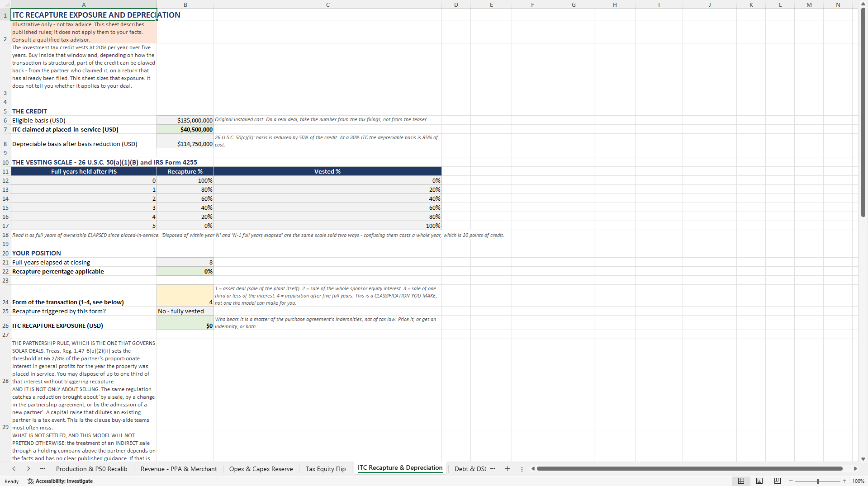This screenshot has height=486, width=868.
Task: Select title cell ITC RECAPTURE EXPOSURE AND DEPRECIATION
Action: pos(84,14)
